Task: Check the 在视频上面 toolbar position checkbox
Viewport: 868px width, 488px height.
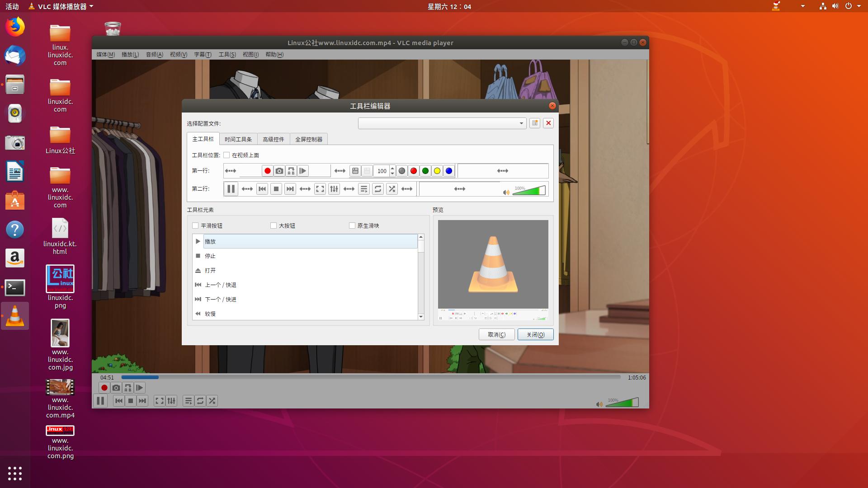Action: 227,155
